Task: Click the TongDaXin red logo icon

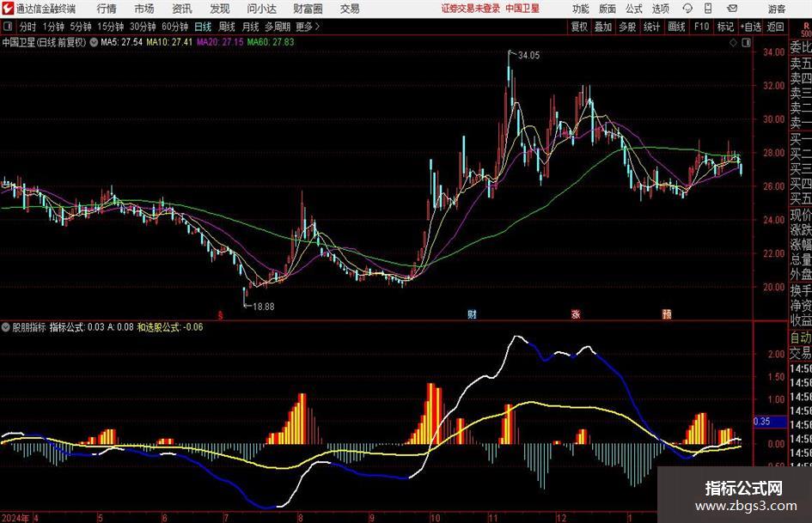Action: (8, 9)
